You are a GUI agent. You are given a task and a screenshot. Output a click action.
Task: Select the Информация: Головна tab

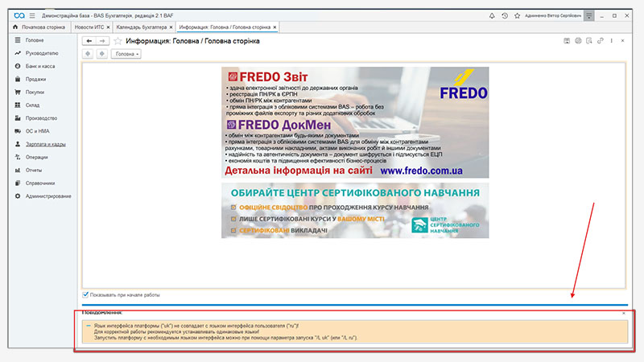(x=225, y=27)
